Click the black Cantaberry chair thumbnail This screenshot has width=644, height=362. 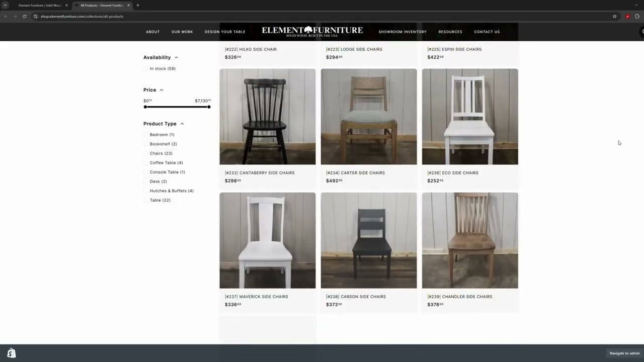click(x=268, y=117)
